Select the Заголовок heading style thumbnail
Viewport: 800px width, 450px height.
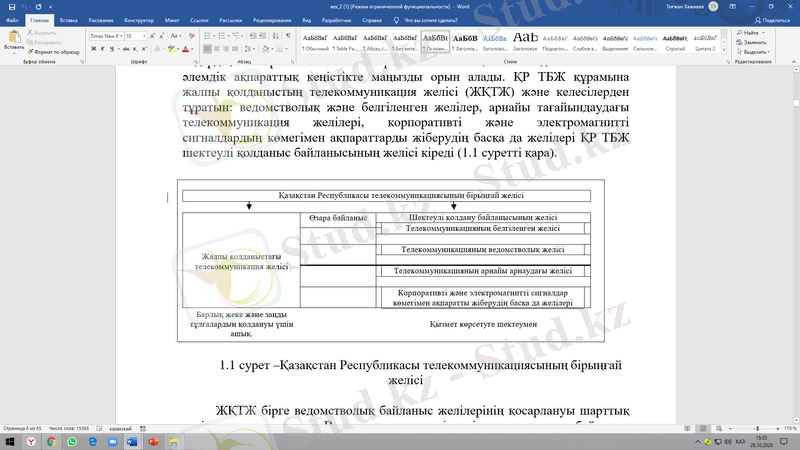coord(526,40)
